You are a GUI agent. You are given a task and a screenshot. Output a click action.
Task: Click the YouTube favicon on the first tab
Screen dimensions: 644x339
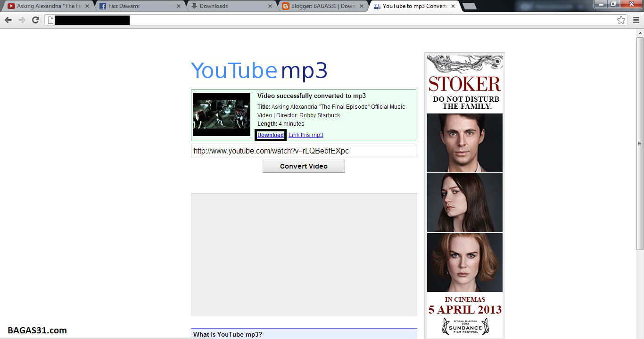point(11,7)
